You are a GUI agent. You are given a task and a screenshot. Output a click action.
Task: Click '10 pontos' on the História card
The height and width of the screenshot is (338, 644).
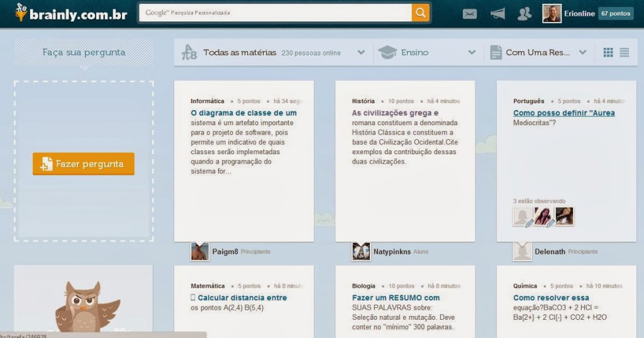pos(401,101)
